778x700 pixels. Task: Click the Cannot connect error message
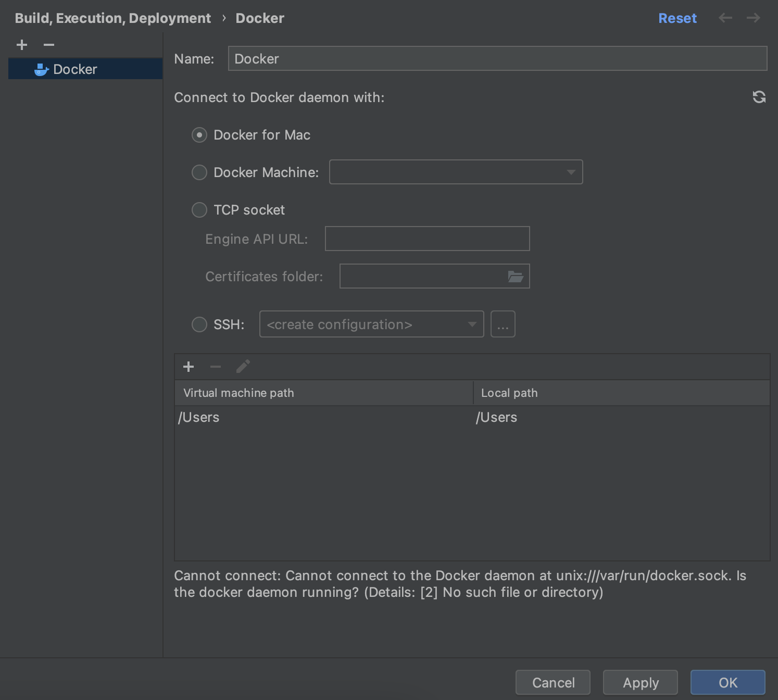pyautogui.click(x=460, y=584)
